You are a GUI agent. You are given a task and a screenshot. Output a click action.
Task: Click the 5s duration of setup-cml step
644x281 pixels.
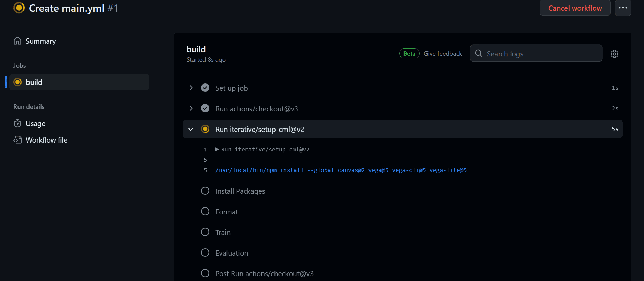[615, 129]
